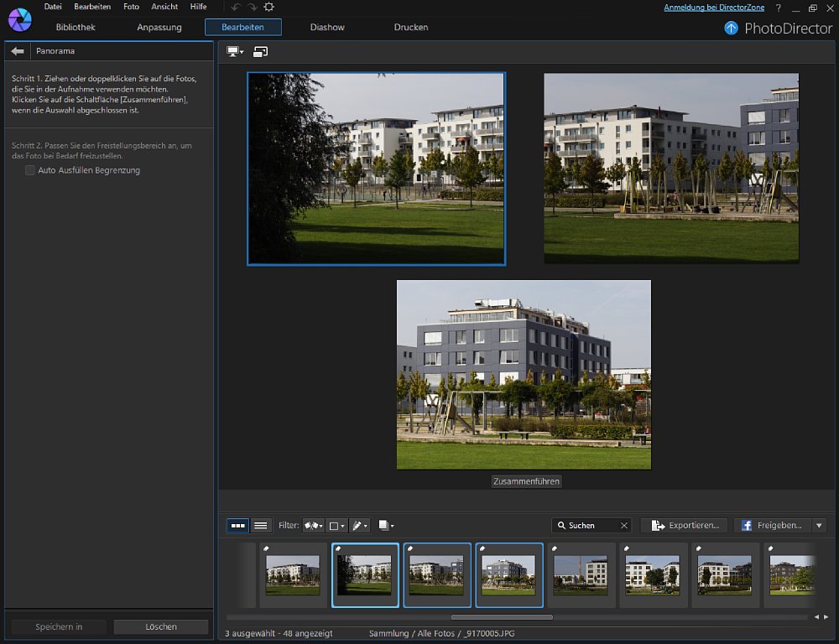Click the Löschen button
The height and width of the screenshot is (644, 839).
[x=161, y=627]
